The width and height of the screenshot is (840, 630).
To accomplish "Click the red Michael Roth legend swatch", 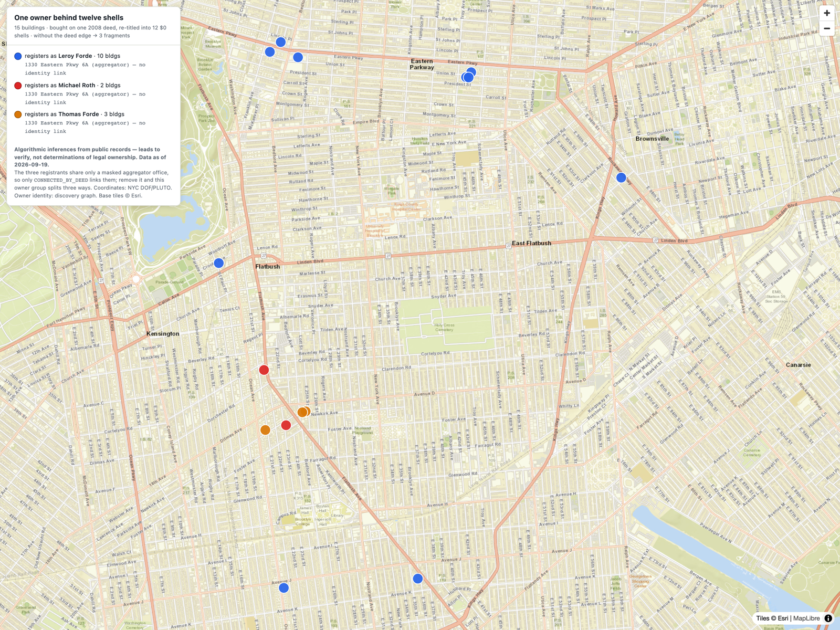I will (18, 86).
